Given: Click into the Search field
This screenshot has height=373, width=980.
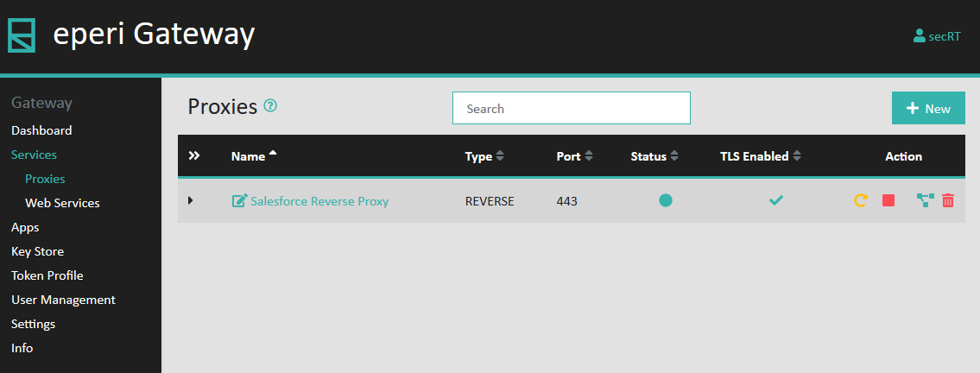Looking at the screenshot, I should point(572,108).
